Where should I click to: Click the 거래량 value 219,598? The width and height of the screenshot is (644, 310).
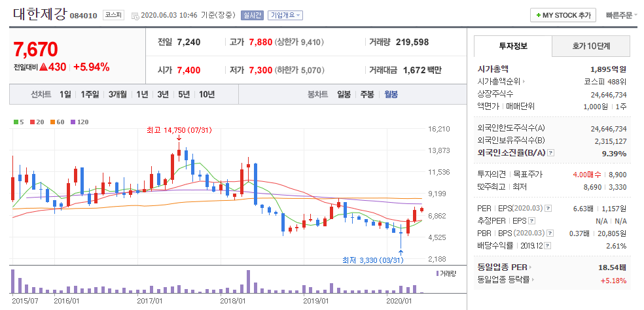point(412,42)
